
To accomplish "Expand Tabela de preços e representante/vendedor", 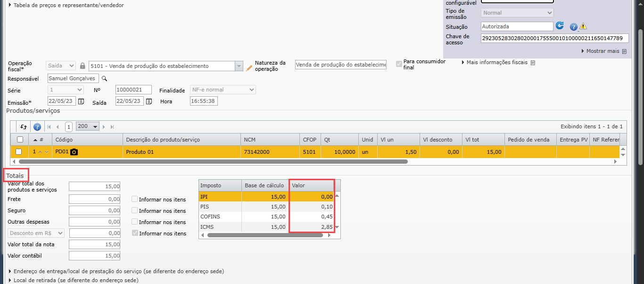I will (x=66, y=5).
